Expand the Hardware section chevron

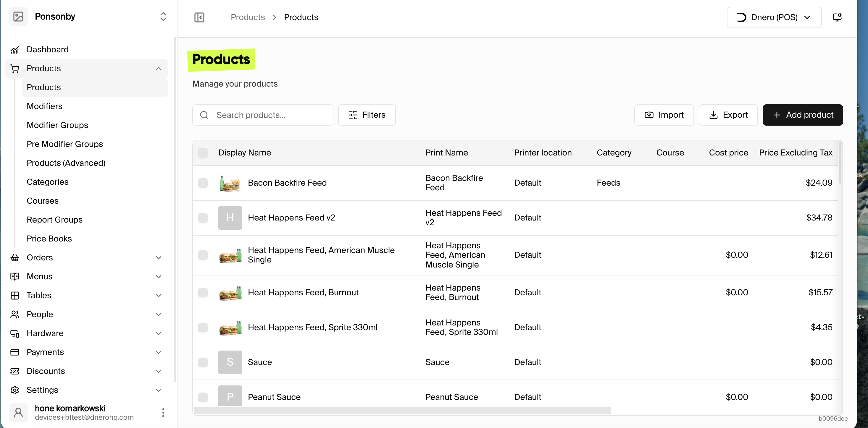(158, 333)
